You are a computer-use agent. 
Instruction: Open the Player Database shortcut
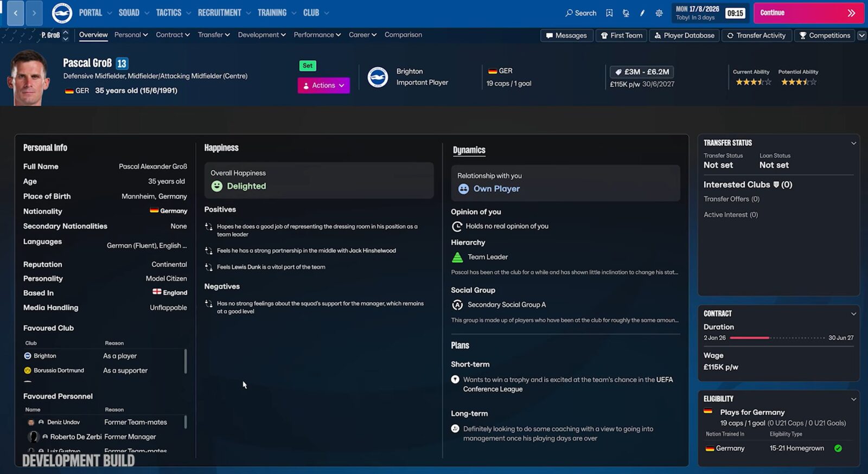click(684, 35)
